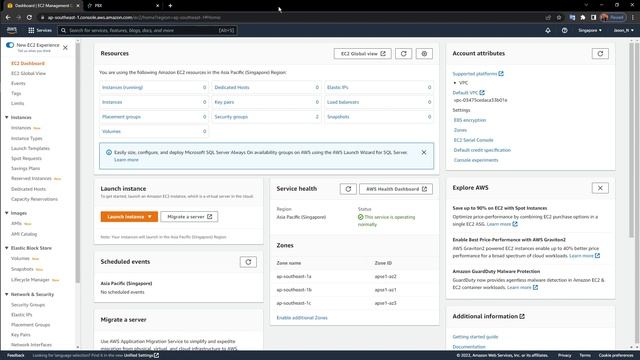Open Volumes resource link
The image size is (640, 360).
111,131
